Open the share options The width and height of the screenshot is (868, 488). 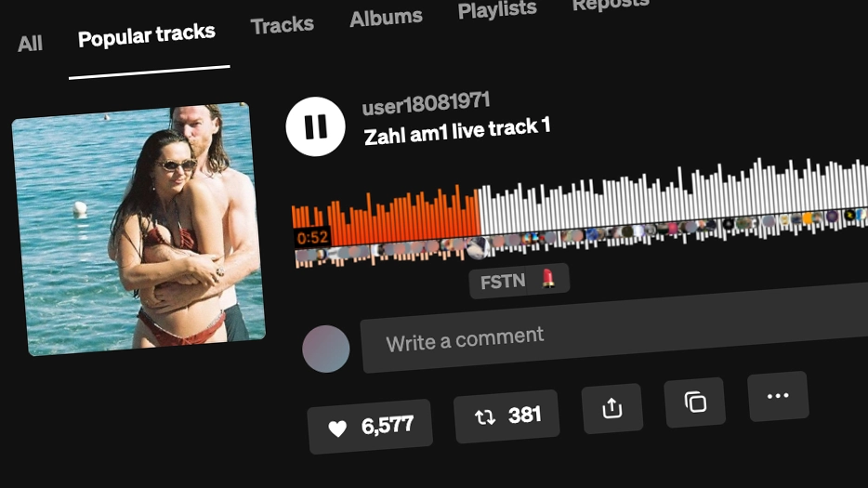pos(612,408)
